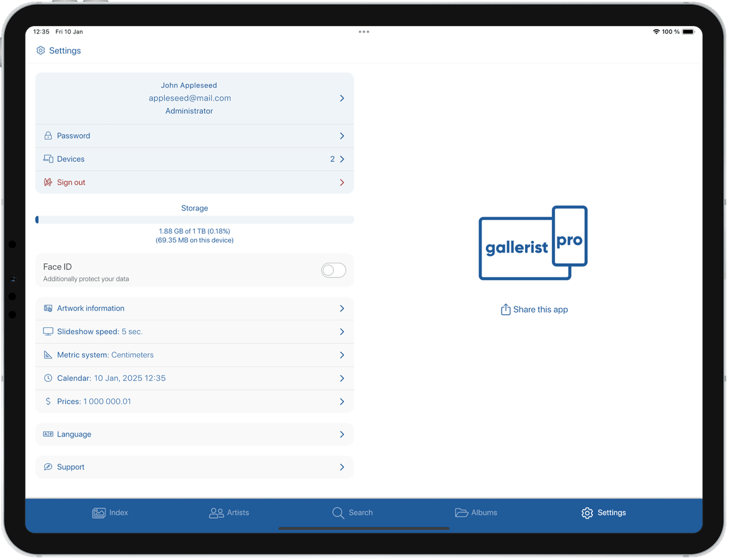Click the dollar sign icon beside Prices

pos(48,401)
